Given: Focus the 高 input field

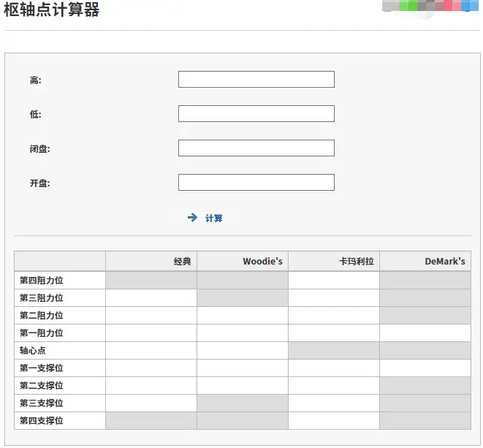Looking at the screenshot, I should click(256, 80).
